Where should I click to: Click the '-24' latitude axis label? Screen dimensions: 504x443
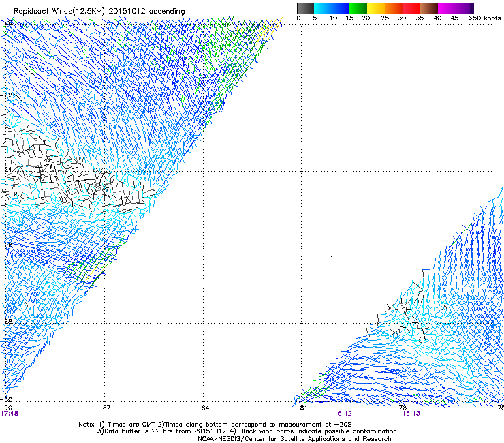(x=7, y=170)
